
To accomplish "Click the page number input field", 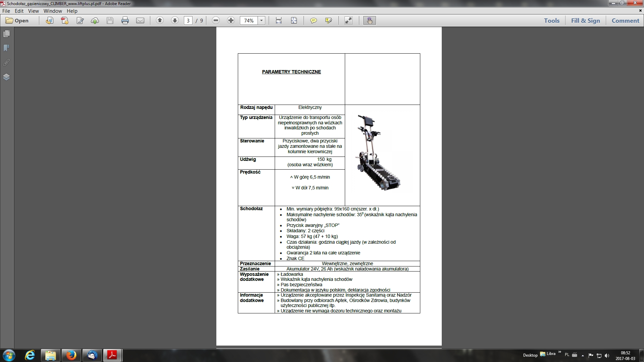I will (188, 21).
